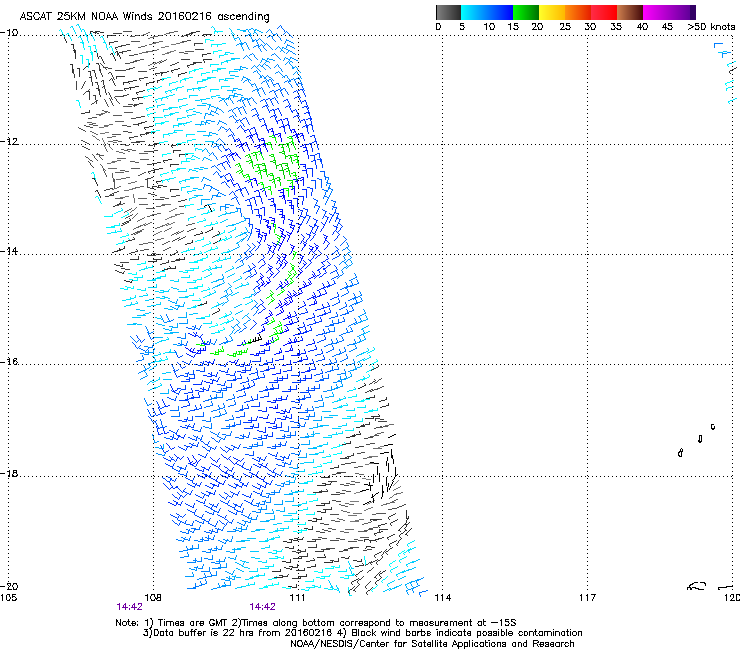Click the title "ASCAT 25KM NOAA Winds 20160216 ascending"
Viewport: 740px width, 650px height.
[144, 17]
